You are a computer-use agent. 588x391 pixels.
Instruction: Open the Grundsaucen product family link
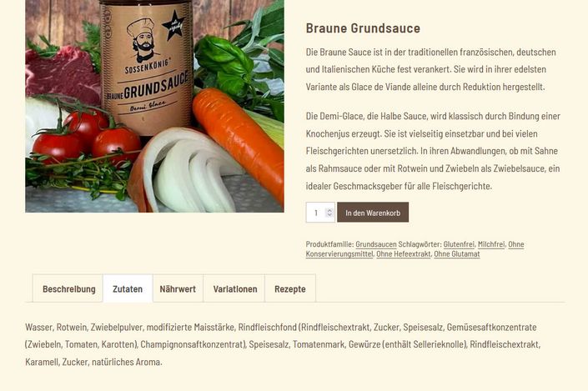tap(376, 244)
